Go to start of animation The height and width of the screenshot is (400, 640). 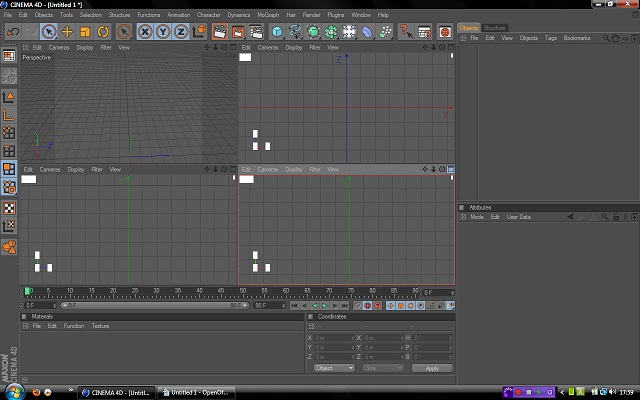[294, 305]
